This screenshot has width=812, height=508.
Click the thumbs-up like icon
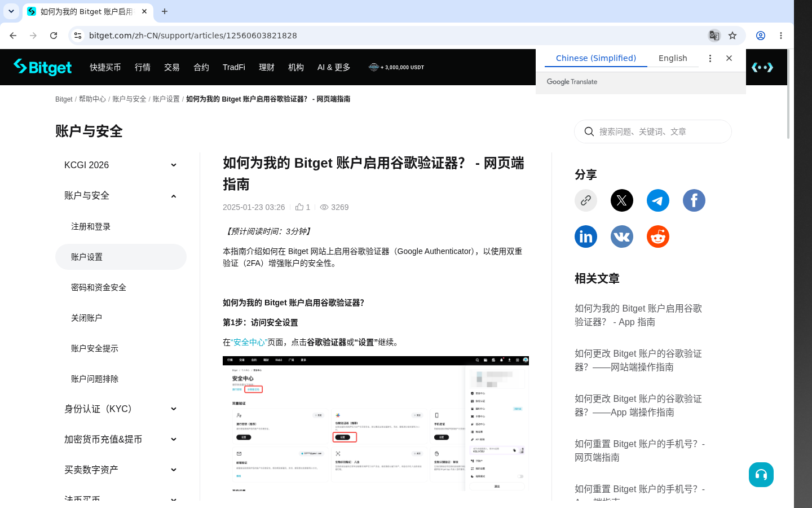(299, 207)
